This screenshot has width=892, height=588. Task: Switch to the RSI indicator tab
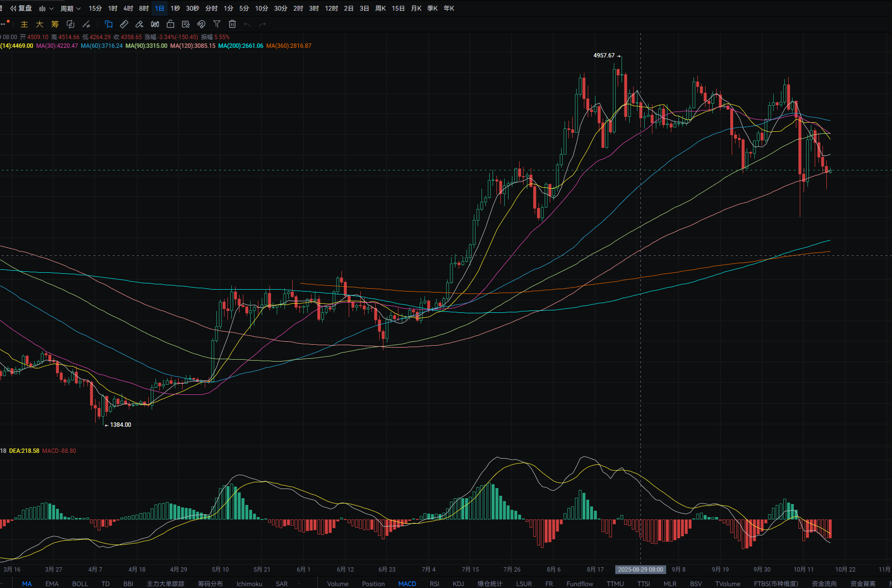[434, 584]
